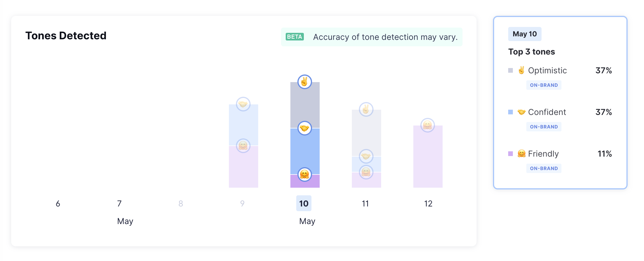The image size is (644, 261).
Task: Click the victory hand marker on May 11 bar
Action: point(366,109)
